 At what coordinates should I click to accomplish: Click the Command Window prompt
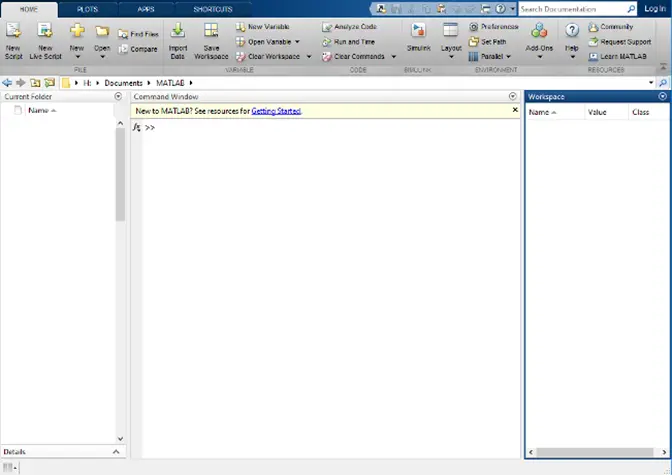coord(150,128)
